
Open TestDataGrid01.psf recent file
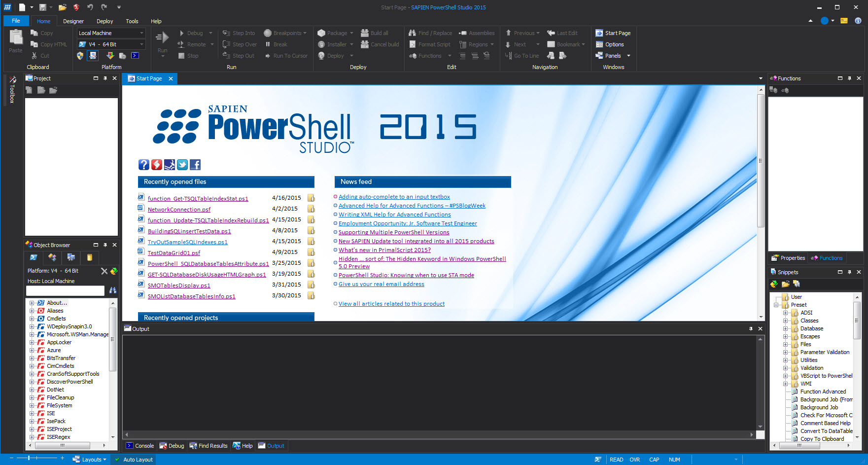click(x=174, y=252)
